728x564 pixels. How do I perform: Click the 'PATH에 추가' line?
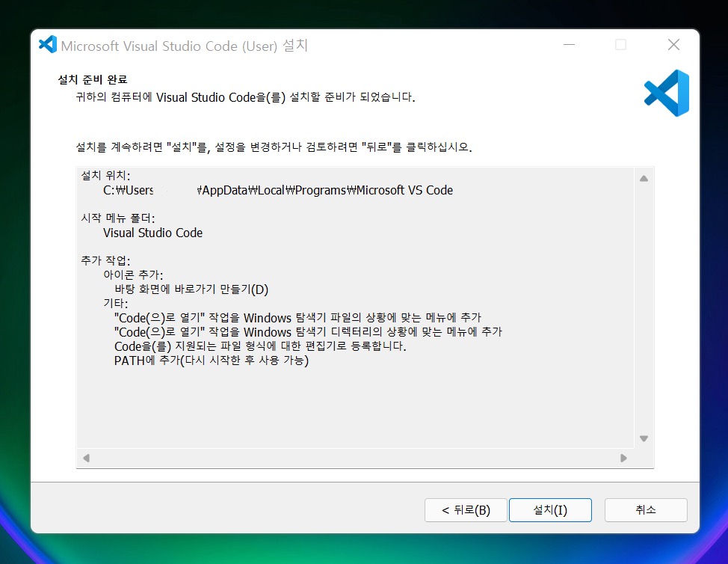coord(212,361)
